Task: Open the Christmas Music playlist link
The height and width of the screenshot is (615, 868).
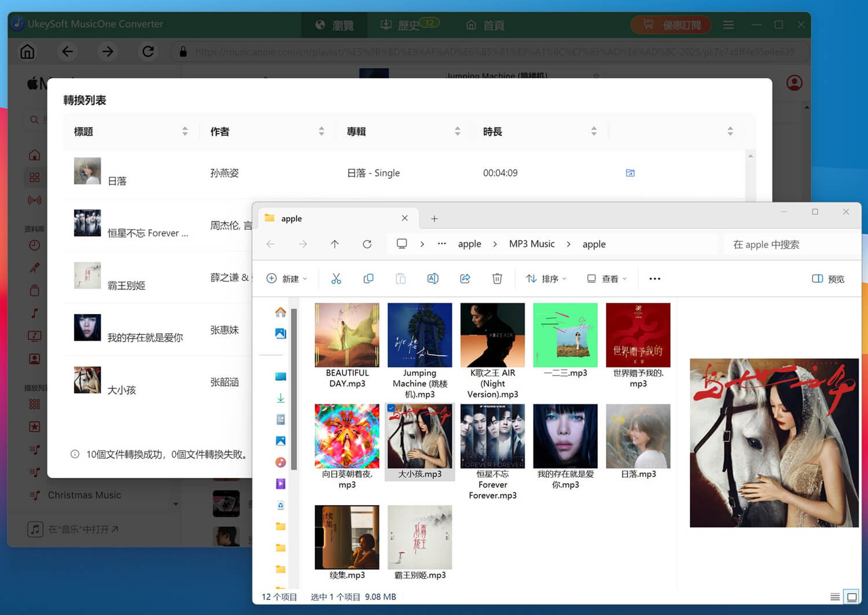Action: tap(84, 495)
